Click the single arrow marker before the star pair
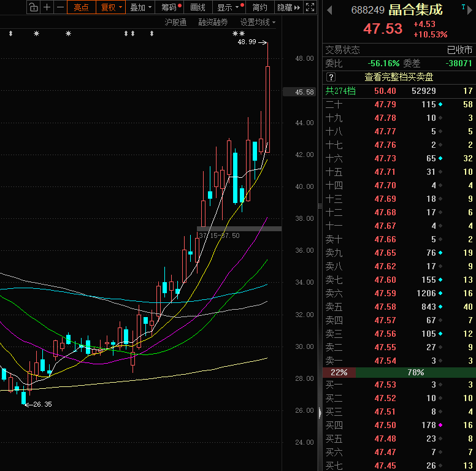476x471 pixels. pos(152,33)
